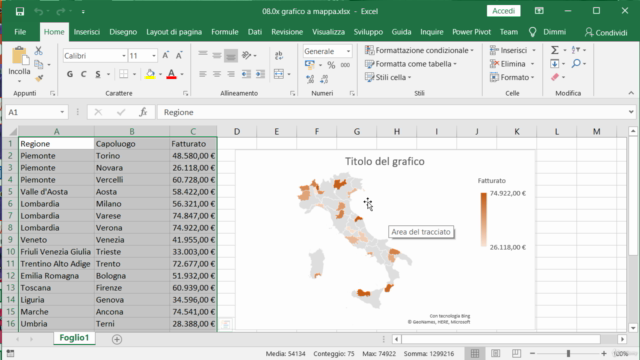Open the Name Box dropdown arrow
The height and width of the screenshot is (360, 640).
62,112
